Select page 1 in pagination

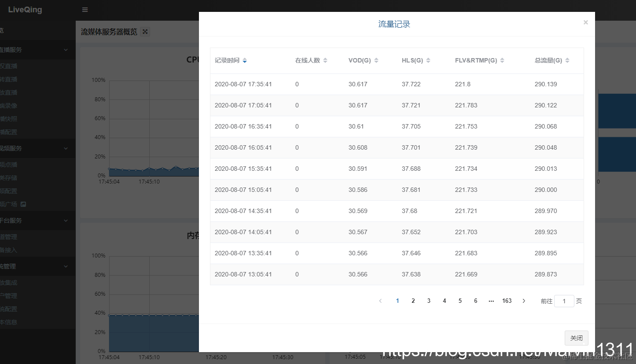pos(397,301)
